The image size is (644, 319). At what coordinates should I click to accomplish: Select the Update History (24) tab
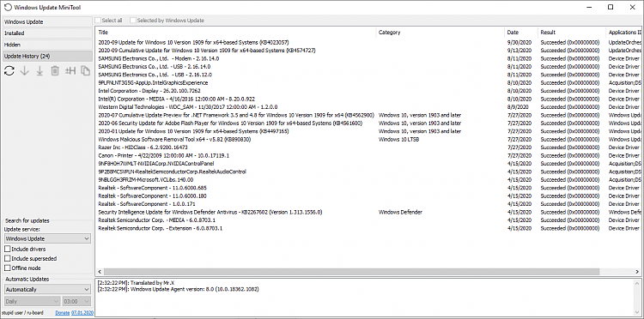[x=47, y=57]
